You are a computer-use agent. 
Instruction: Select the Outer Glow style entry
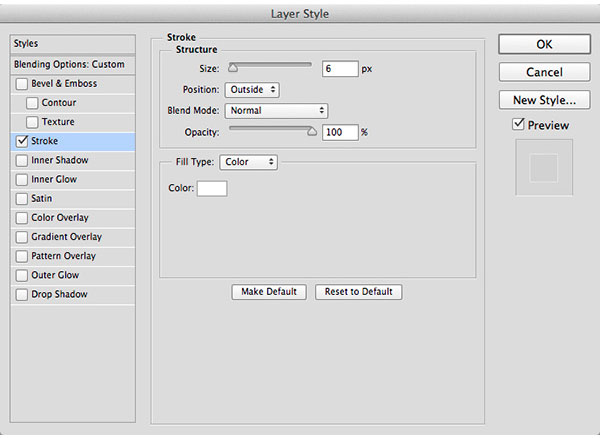(x=73, y=275)
